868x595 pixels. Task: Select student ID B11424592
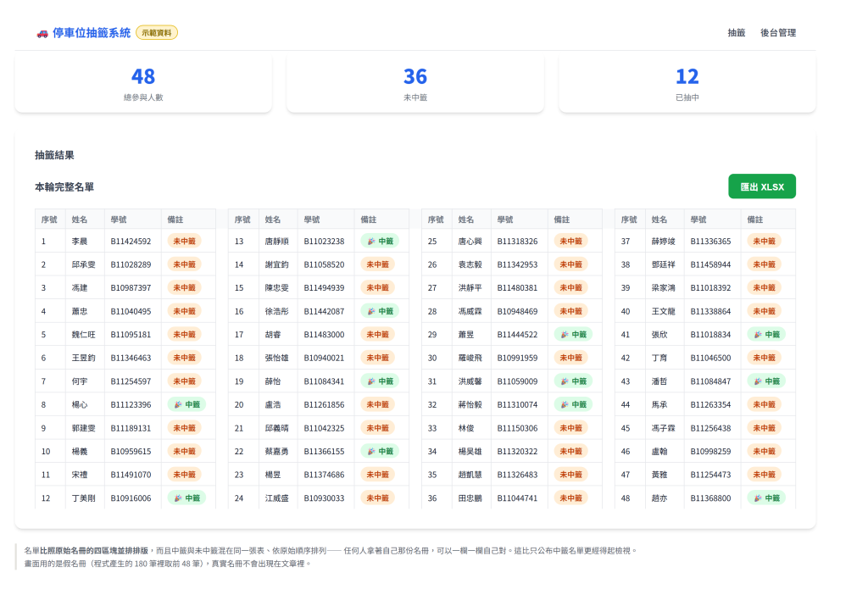[131, 242]
